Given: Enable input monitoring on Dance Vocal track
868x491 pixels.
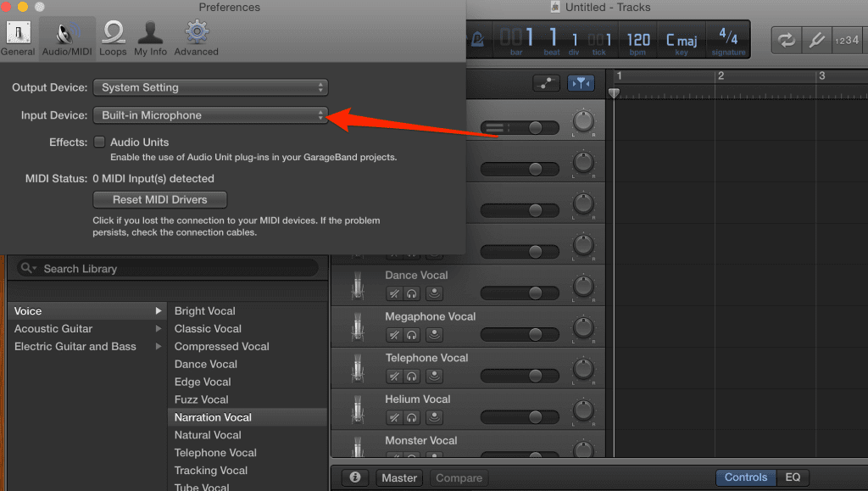Looking at the screenshot, I should click(435, 293).
